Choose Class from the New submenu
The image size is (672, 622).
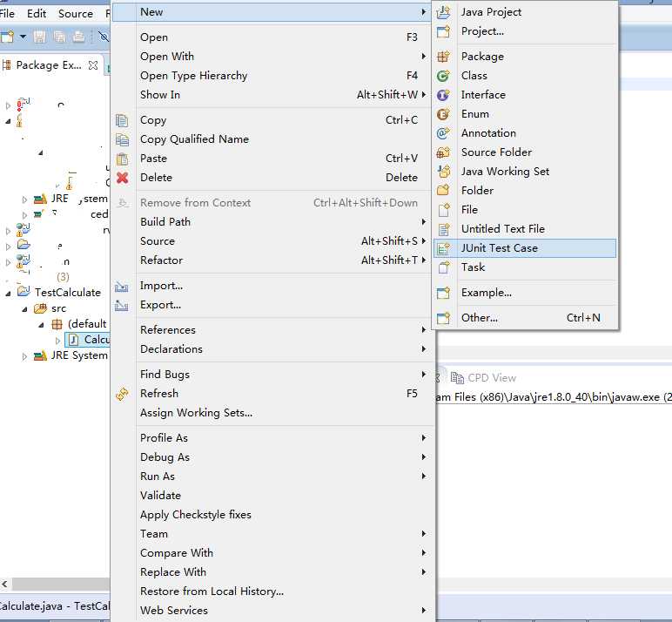525,76
